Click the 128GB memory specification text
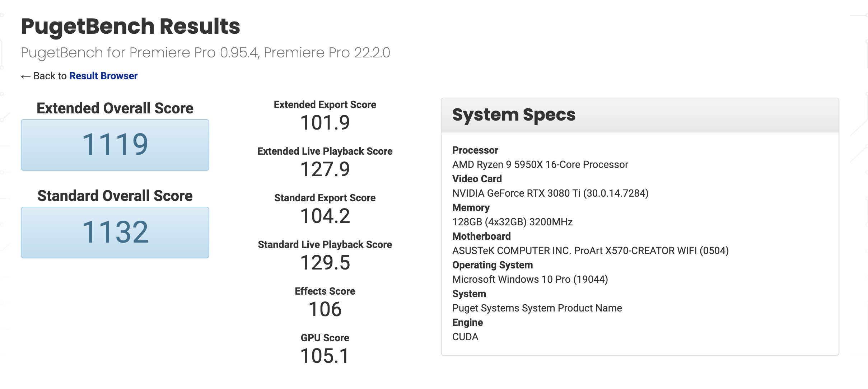The image size is (868, 389). [512, 222]
